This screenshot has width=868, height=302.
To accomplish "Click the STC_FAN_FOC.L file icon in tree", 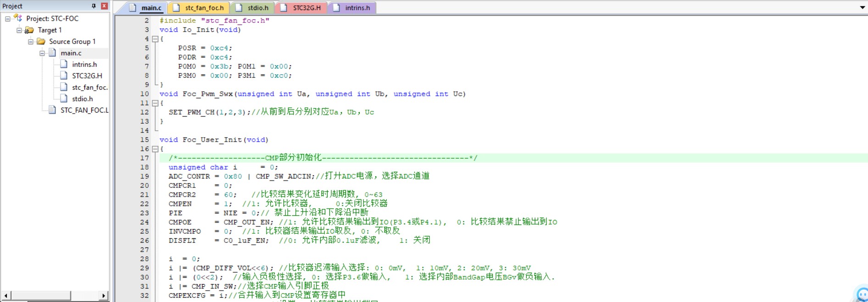I will point(52,110).
